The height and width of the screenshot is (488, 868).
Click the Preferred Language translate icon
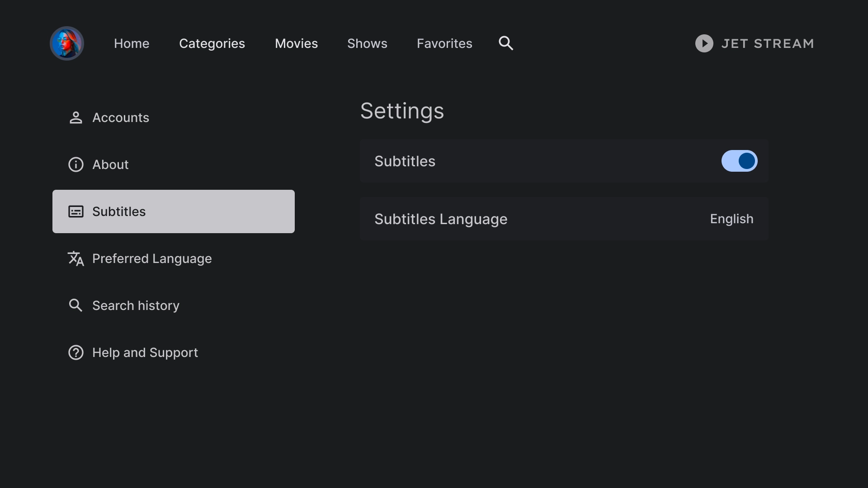[75, 258]
